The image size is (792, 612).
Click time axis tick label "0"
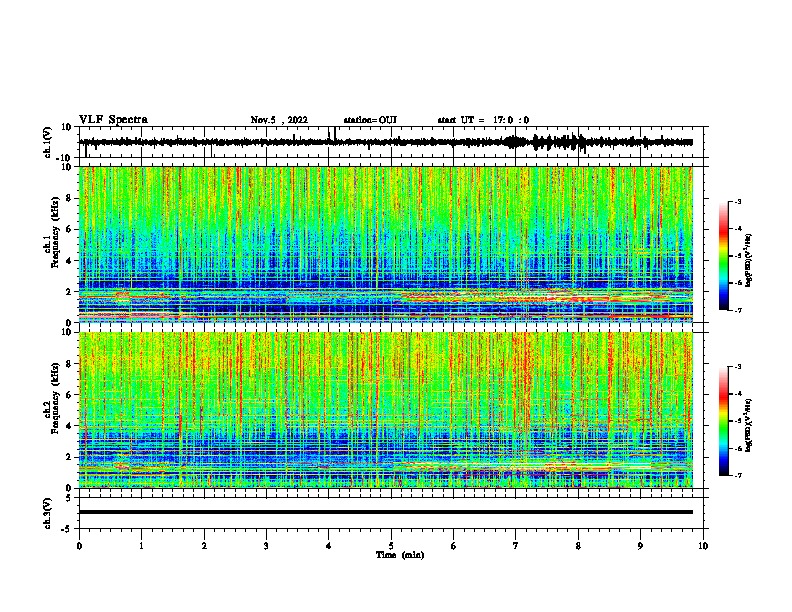[x=79, y=546]
